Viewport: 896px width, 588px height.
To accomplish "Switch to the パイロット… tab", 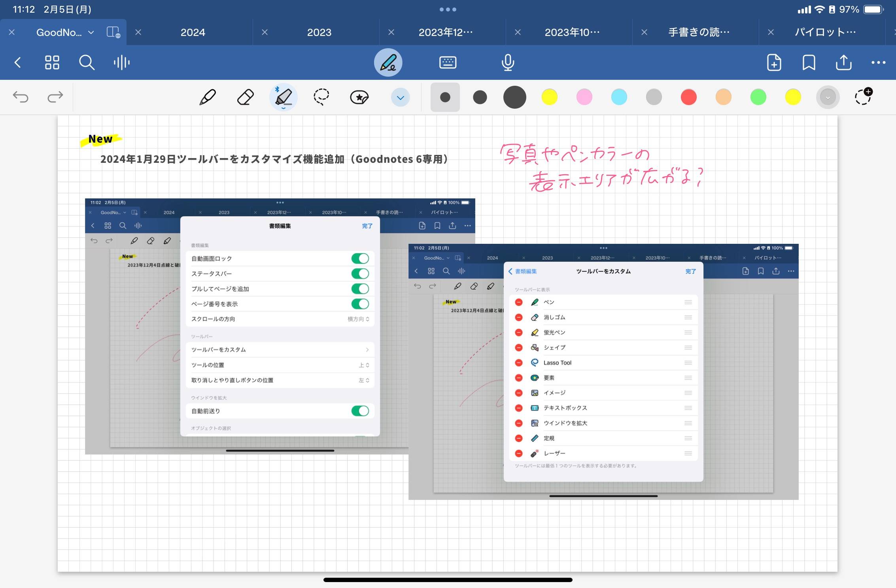I will pos(826,32).
